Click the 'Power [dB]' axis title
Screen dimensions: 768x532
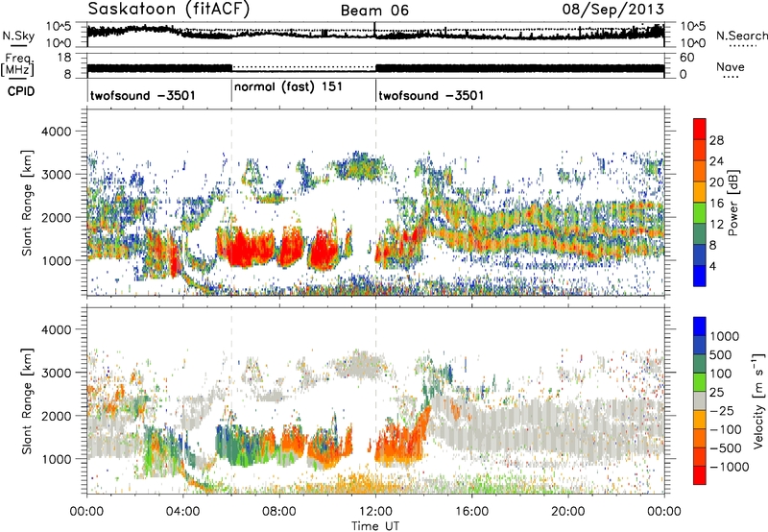[732, 204]
